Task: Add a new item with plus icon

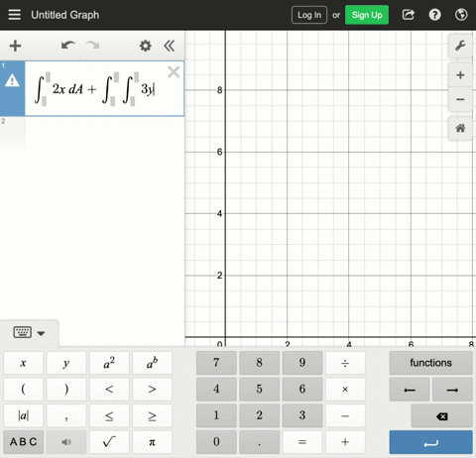Action: click(x=15, y=46)
